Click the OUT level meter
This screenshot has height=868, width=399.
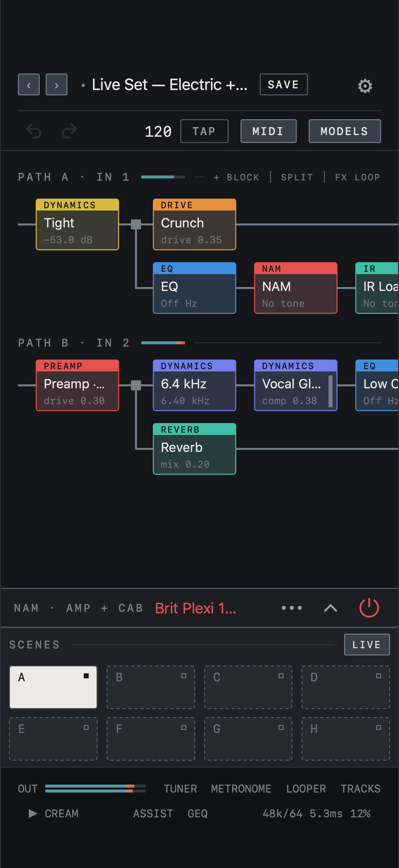95,789
